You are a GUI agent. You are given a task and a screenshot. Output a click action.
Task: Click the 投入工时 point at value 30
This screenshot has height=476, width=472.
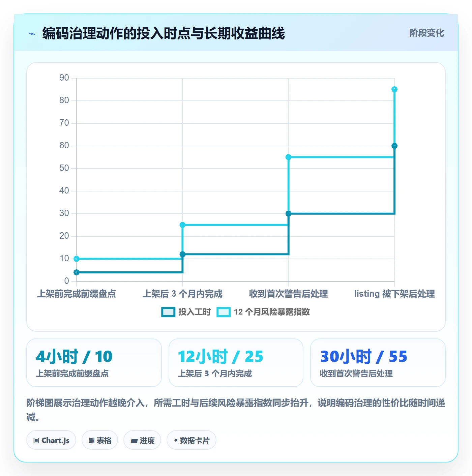coord(289,214)
